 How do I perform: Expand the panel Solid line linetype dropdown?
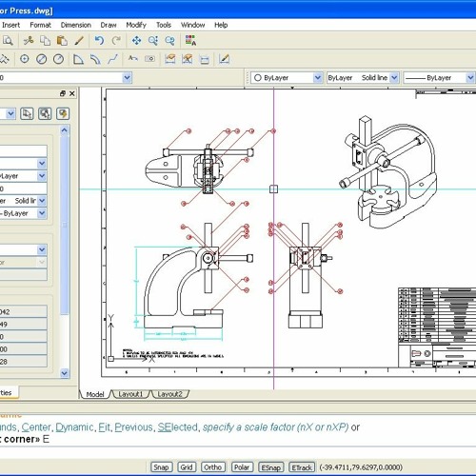pos(42,201)
